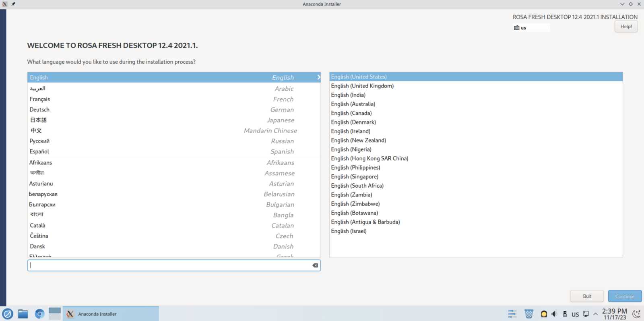644x321 pixels.
Task: Click the Continue button
Action: pos(625,296)
